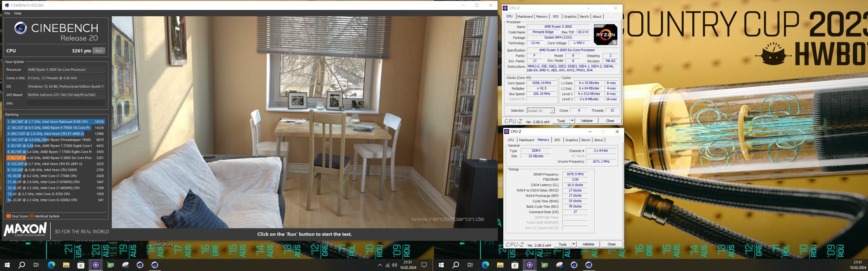Click Tools button in lower CPU-Z window

563,245
